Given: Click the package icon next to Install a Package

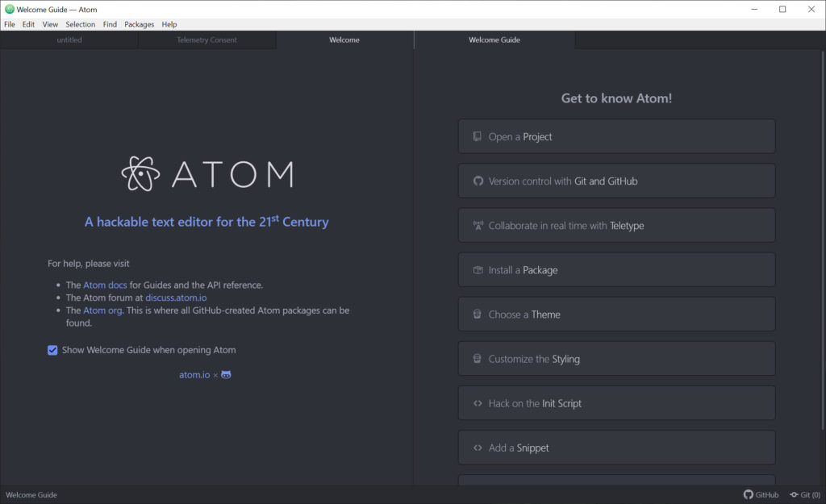Looking at the screenshot, I should 478,270.
